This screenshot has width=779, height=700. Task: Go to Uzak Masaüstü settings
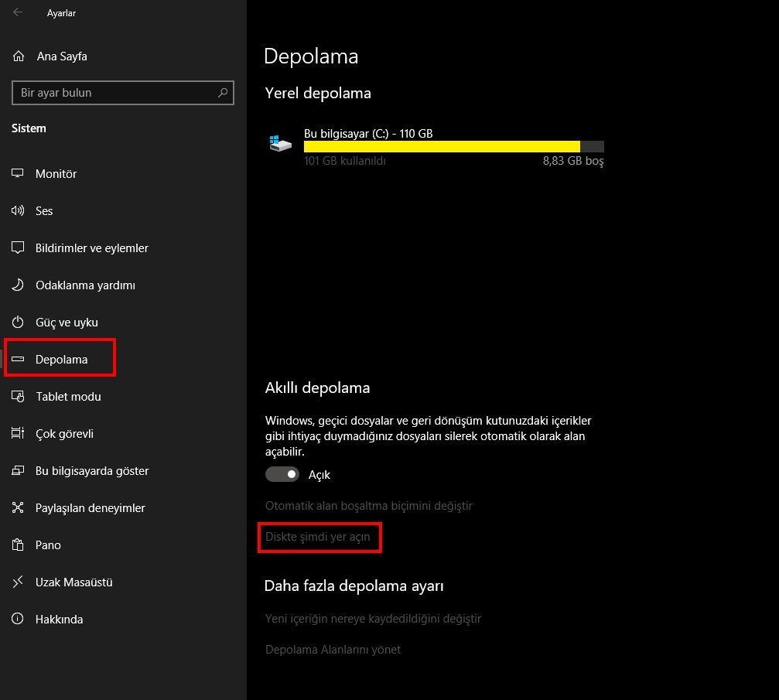(73, 582)
